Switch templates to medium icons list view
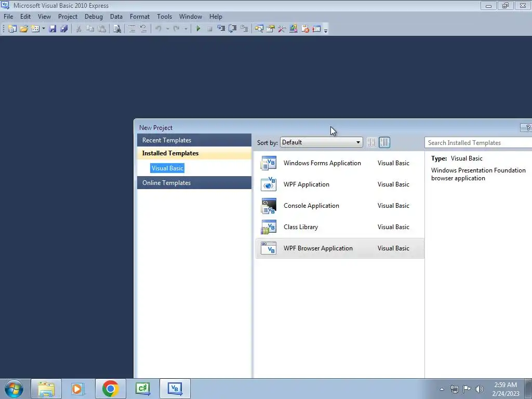The height and width of the screenshot is (399, 532). pyautogui.click(x=384, y=142)
